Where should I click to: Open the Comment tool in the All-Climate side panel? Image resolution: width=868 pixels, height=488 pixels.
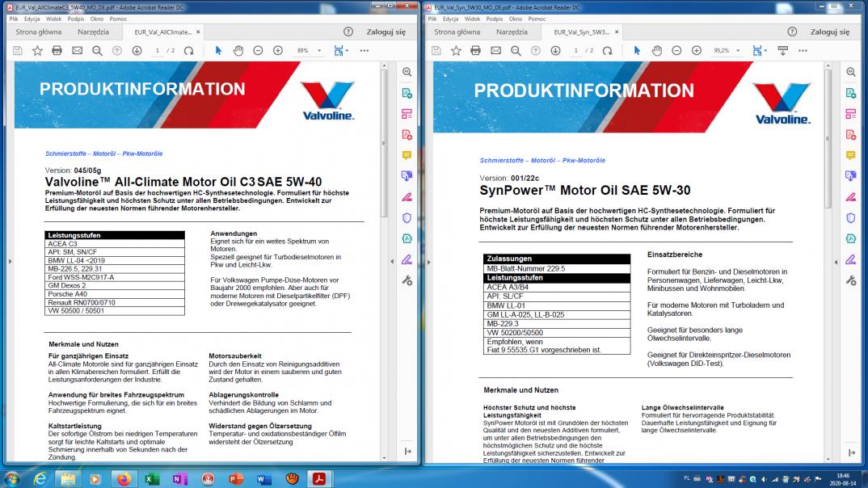[x=407, y=155]
